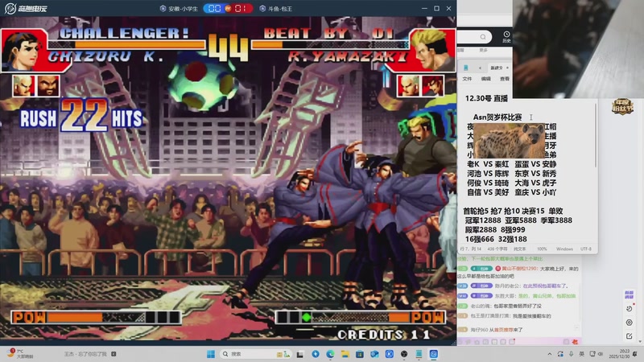Screen dimensions: 644x362
Task: Open the 编辑 menu in Notepad
Action: 486,79
